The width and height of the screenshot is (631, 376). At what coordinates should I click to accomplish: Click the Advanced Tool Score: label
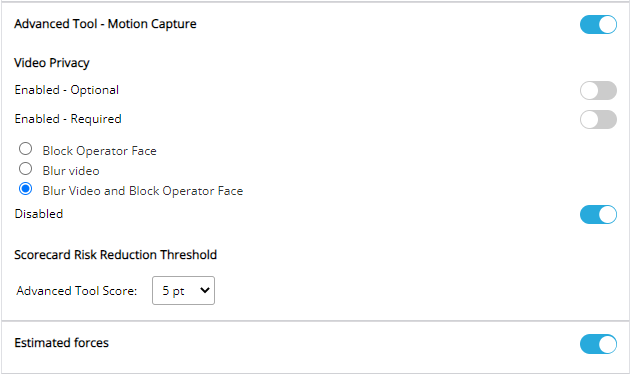pyautogui.click(x=76, y=291)
